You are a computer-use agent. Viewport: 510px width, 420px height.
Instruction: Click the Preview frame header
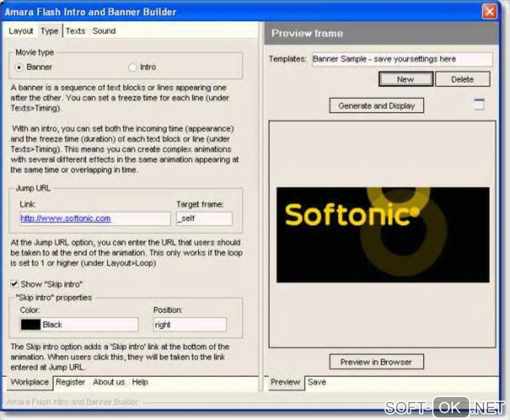coord(381,33)
